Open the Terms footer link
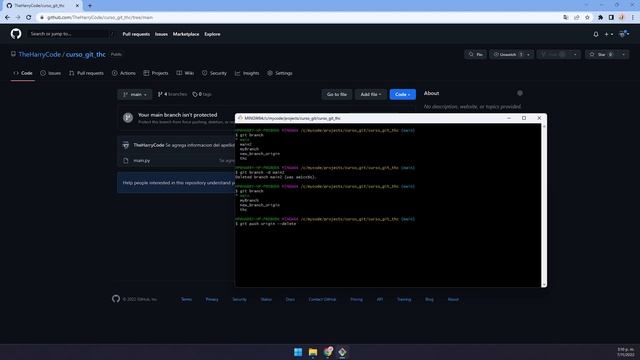Image resolution: width=640 pixels, height=360 pixels. [x=186, y=299]
